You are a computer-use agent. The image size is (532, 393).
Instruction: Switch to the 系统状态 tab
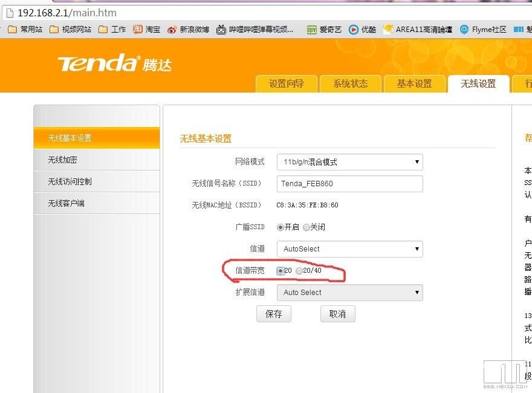click(350, 84)
